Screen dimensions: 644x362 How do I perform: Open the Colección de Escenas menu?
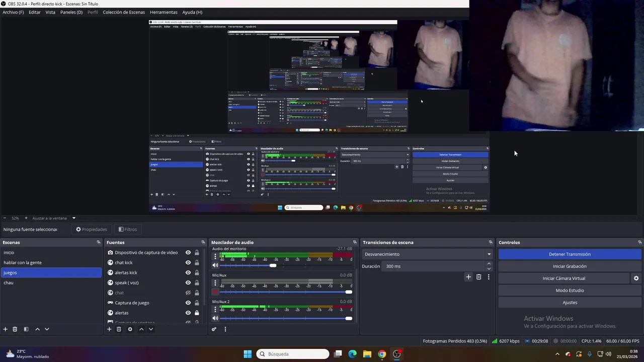(x=124, y=12)
